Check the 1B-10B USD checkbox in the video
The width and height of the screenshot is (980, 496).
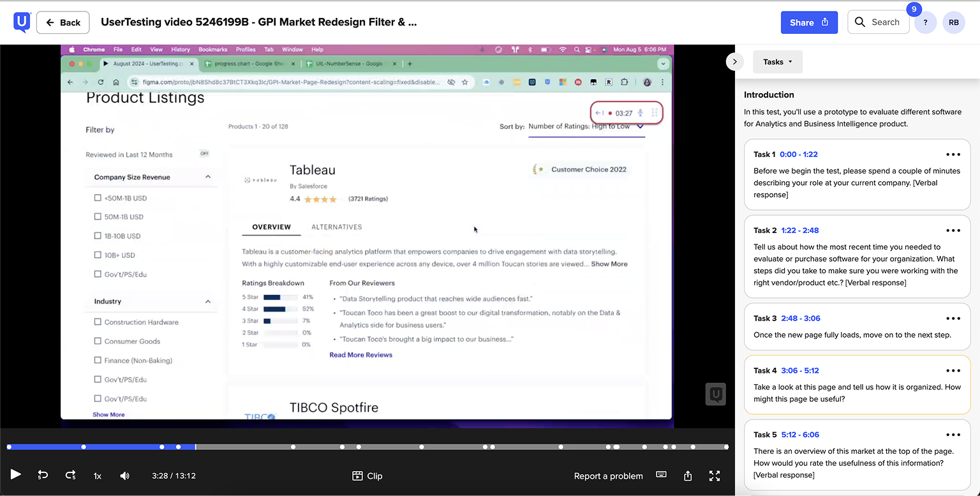pyautogui.click(x=98, y=236)
